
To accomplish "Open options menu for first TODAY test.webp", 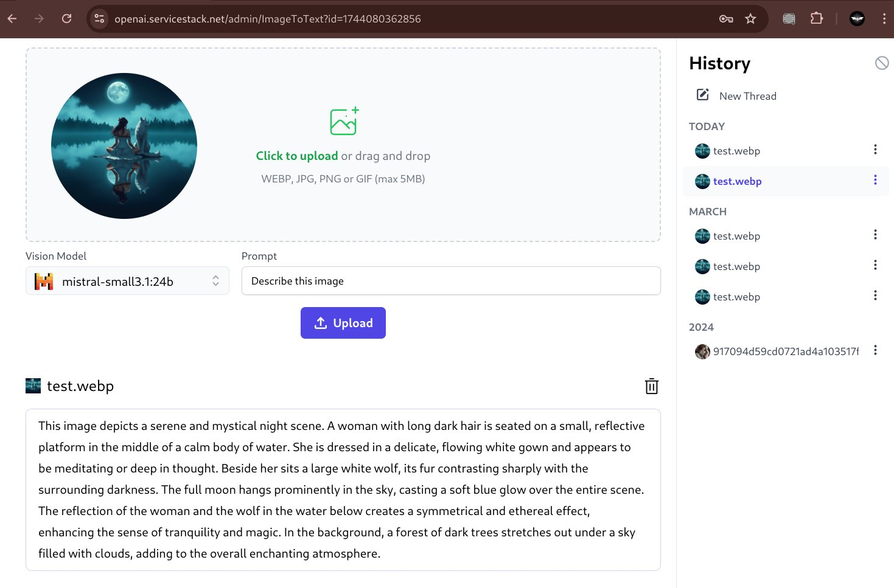I will pos(875,150).
